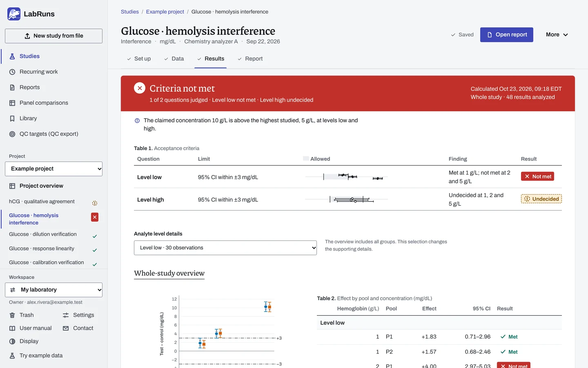
Task: Open User manual book icon
Action: [12, 328]
